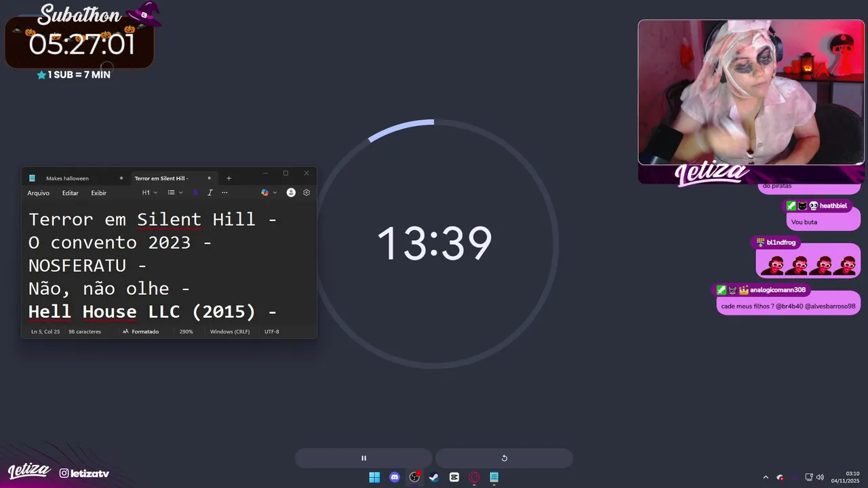This screenshot has width=868, height=488.
Task: Click UTF-8 encoding indicator
Action: 272,331
